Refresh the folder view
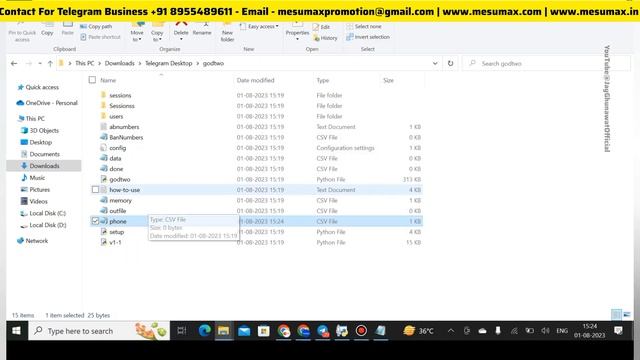Viewport: 640px width, 360px height. (450, 64)
